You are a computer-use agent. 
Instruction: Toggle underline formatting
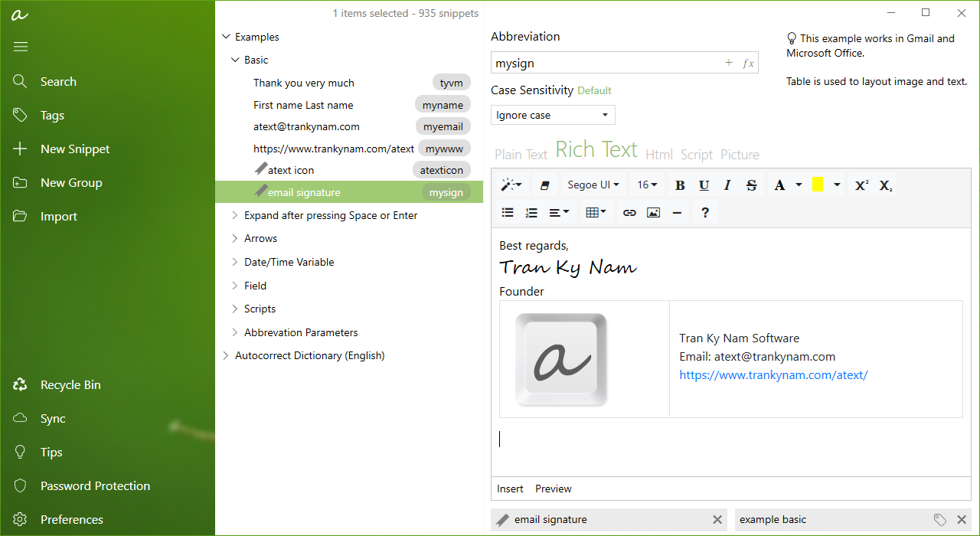704,185
